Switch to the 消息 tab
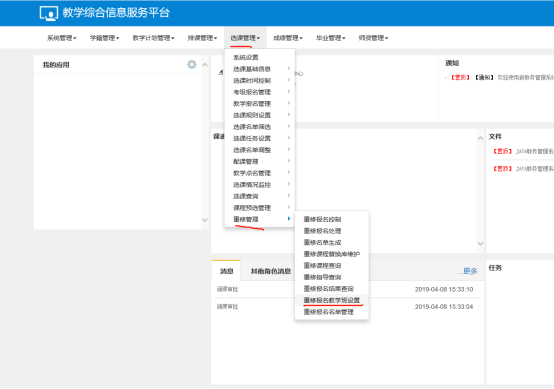Viewport: 554px width, 389px height. 226,271
